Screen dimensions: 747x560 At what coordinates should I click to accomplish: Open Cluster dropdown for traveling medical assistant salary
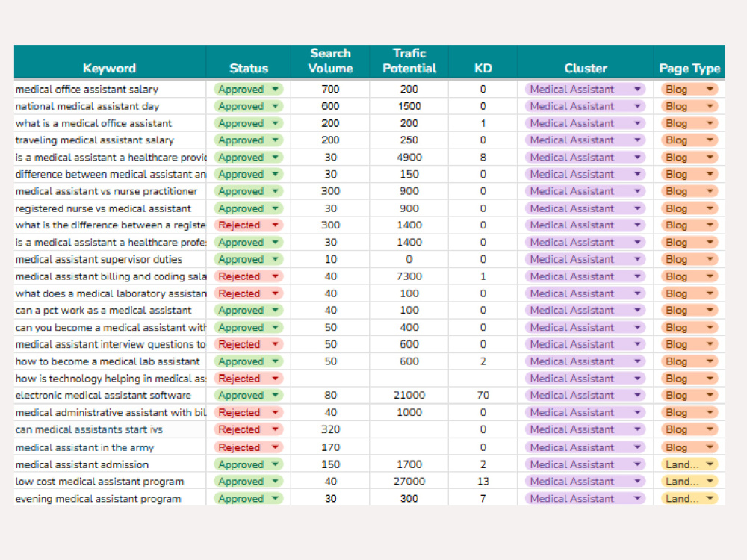pos(585,140)
